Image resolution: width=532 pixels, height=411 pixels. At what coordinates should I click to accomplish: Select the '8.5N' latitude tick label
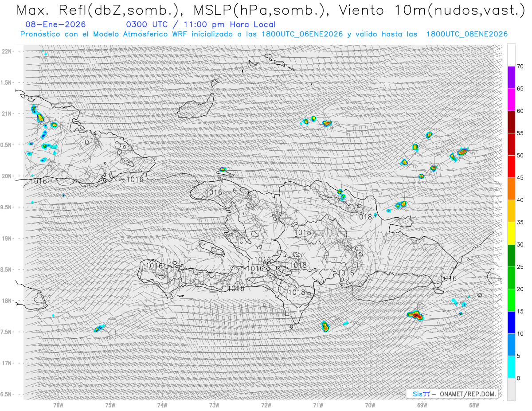[x=6, y=270]
